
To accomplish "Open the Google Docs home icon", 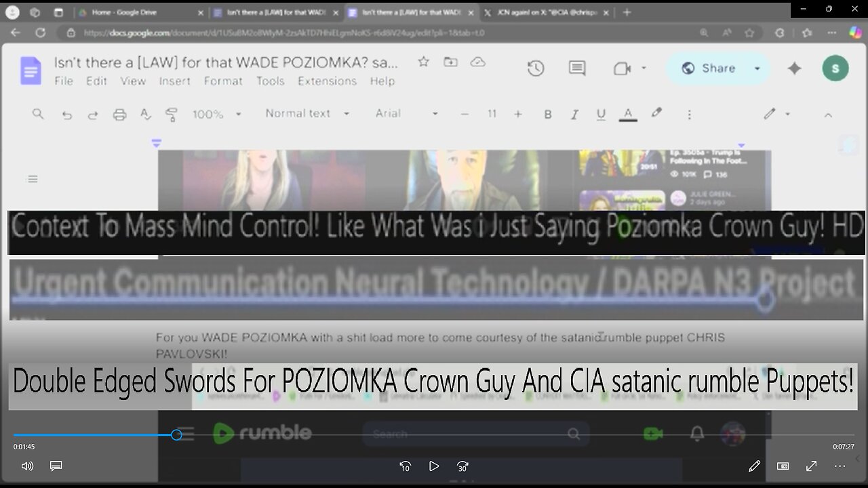I will tap(31, 70).
